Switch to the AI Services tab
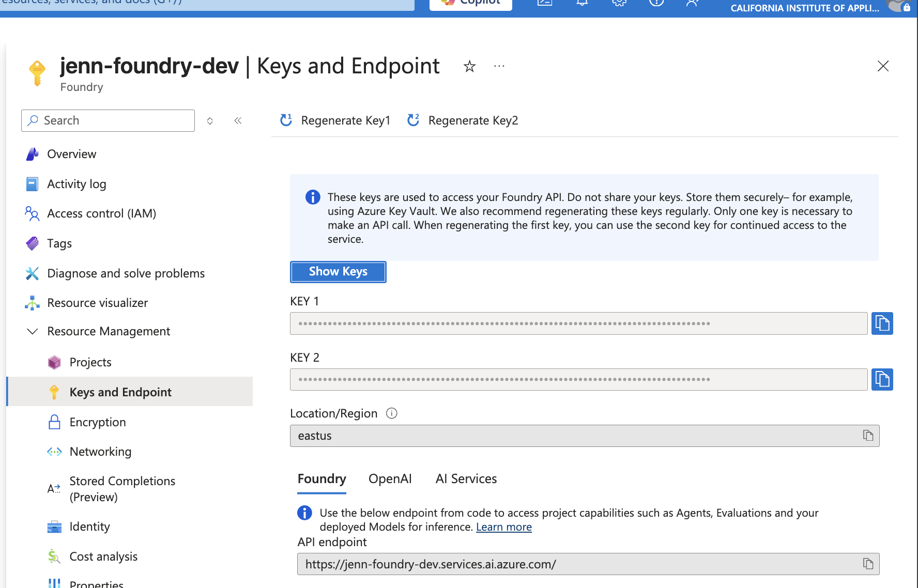 (x=466, y=479)
